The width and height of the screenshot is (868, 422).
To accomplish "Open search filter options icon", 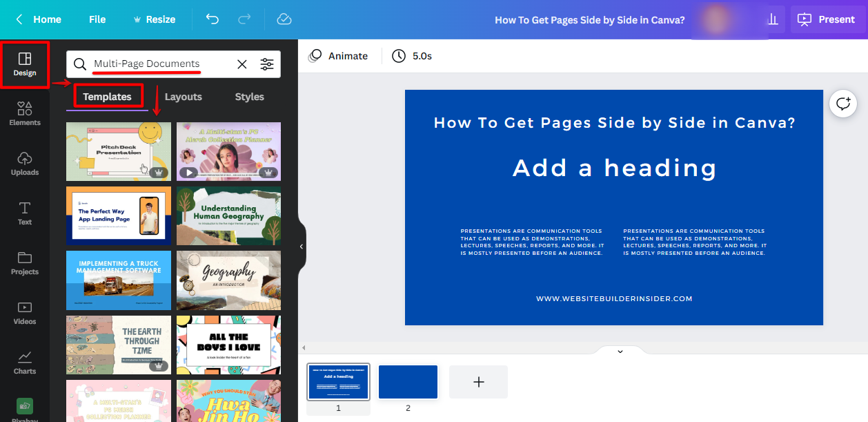I will click(x=267, y=64).
